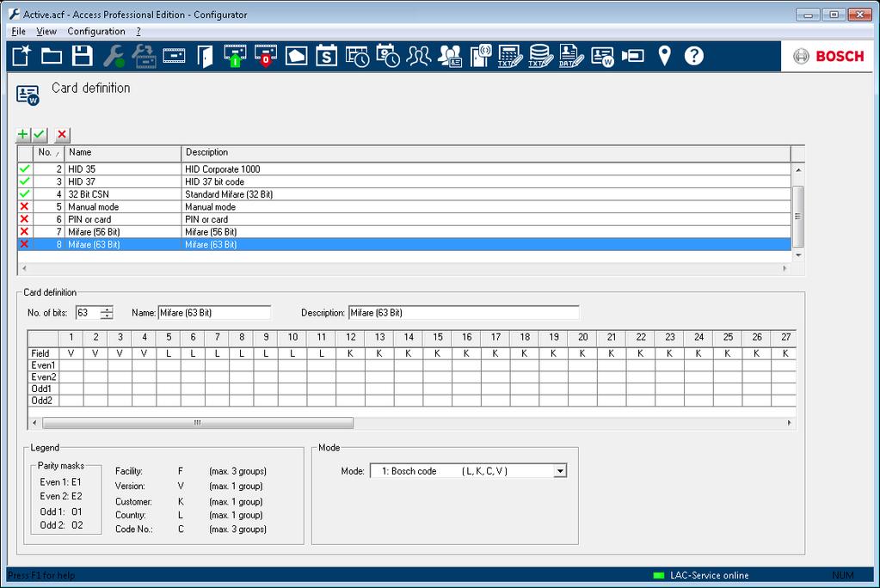Click the wrench with green dot icon

[x=114, y=56]
